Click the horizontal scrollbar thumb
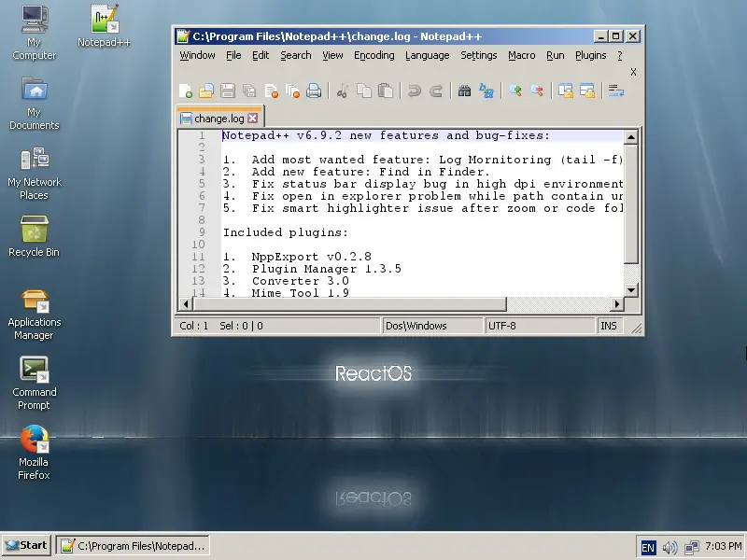Viewport: 747px width, 560px height. click(x=349, y=304)
